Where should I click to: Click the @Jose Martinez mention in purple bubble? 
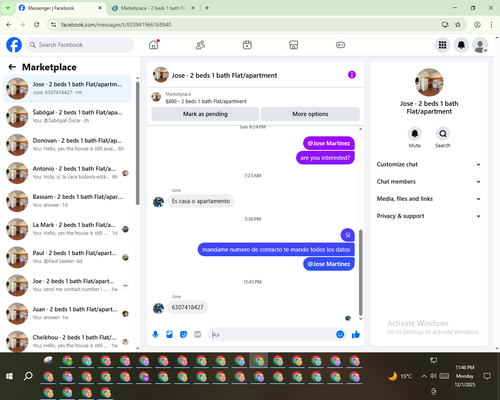329,143
